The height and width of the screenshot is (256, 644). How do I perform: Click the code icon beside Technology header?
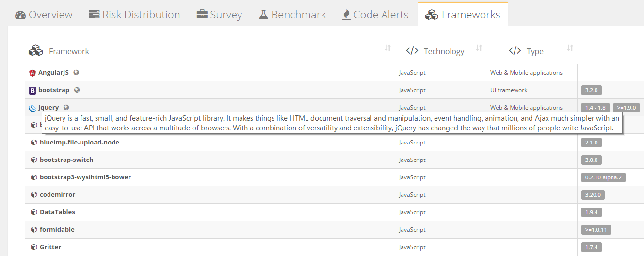point(412,50)
